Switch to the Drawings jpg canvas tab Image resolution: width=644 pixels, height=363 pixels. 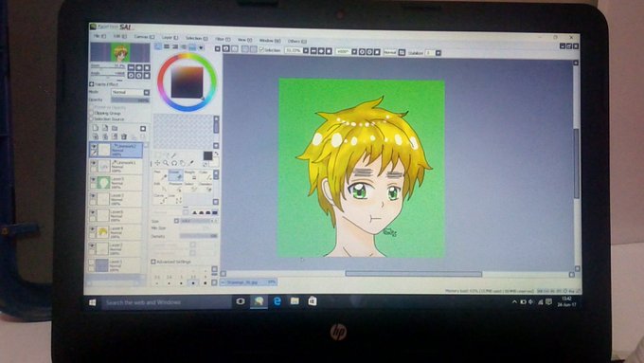[x=248, y=282]
